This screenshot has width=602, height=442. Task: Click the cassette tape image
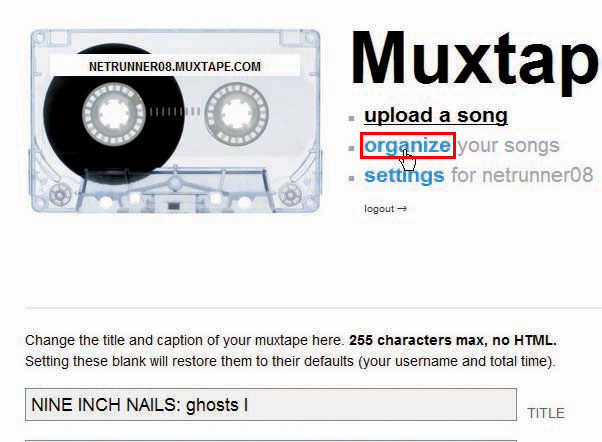tap(175, 120)
